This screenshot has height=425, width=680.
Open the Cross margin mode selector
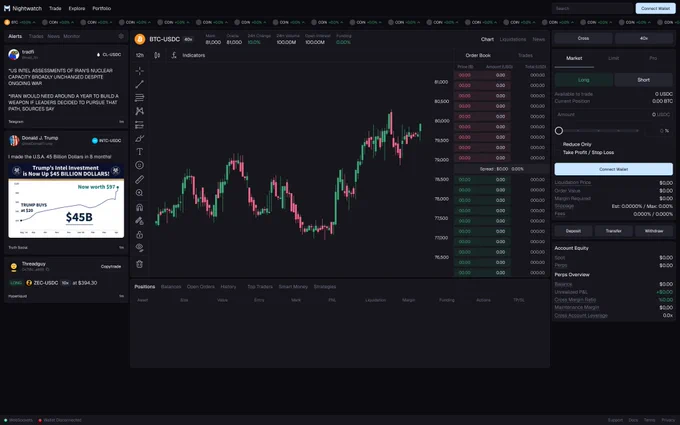coord(583,38)
